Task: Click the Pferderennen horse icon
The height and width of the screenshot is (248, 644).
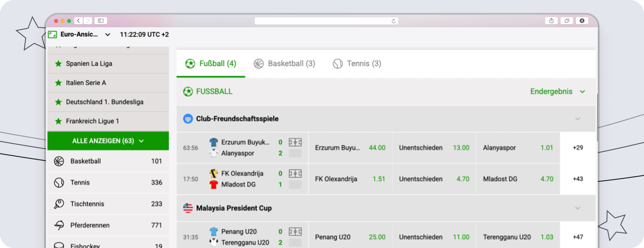Action: [x=59, y=225]
